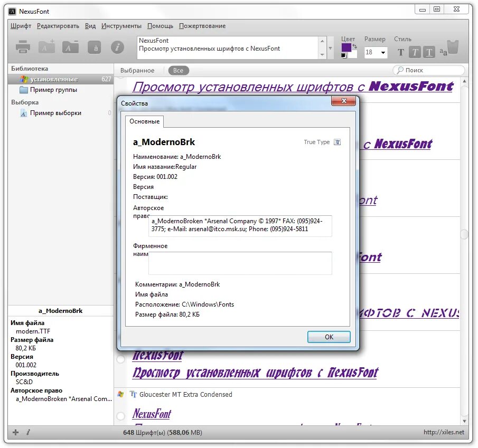This screenshot has height=448, width=478.
Task: Select the установленные library item
Action: [x=61, y=79]
